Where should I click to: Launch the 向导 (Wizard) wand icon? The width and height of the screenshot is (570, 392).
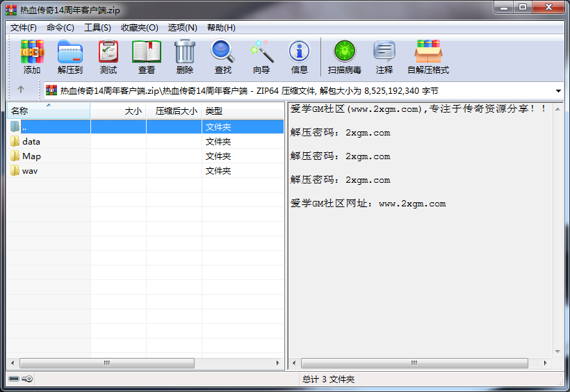[x=262, y=51]
